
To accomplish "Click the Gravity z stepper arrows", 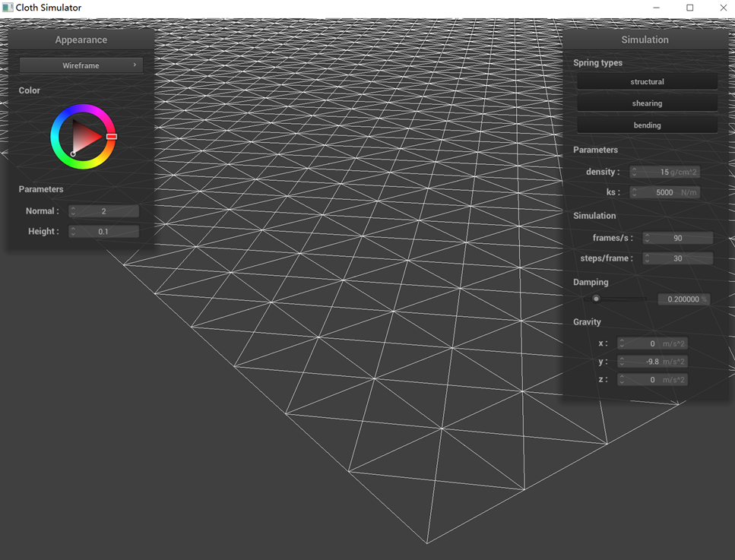I will pyautogui.click(x=623, y=380).
